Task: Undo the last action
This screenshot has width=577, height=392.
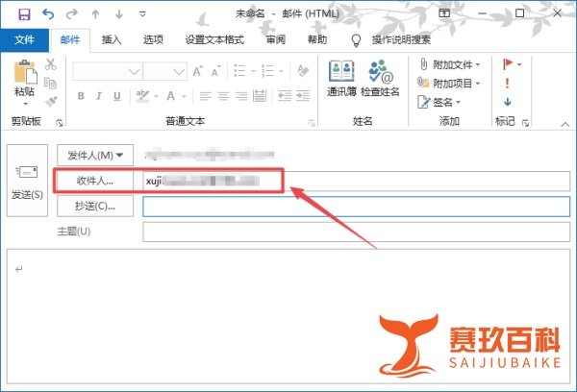Action: tap(48, 14)
